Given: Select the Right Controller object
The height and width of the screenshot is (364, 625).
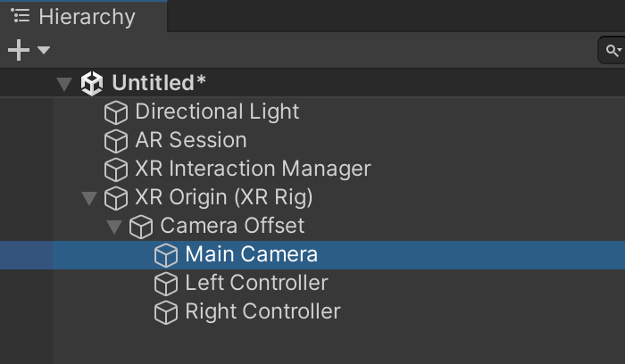Looking at the screenshot, I should [x=262, y=312].
